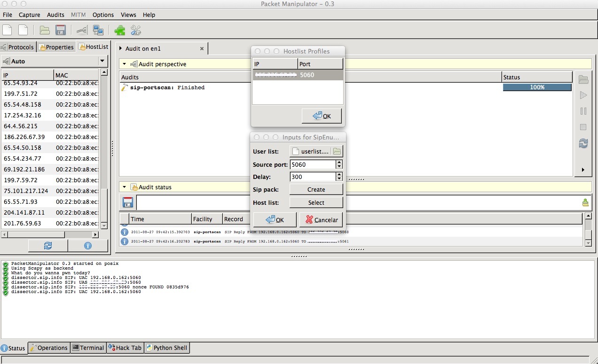Screen dimensions: 598x364
Task: Increase the Delay value
Action: (339, 174)
